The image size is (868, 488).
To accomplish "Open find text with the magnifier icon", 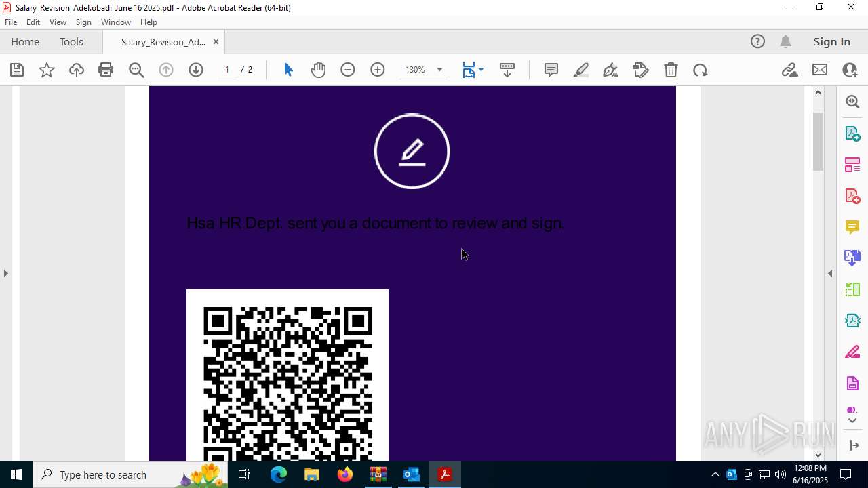I will click(136, 70).
